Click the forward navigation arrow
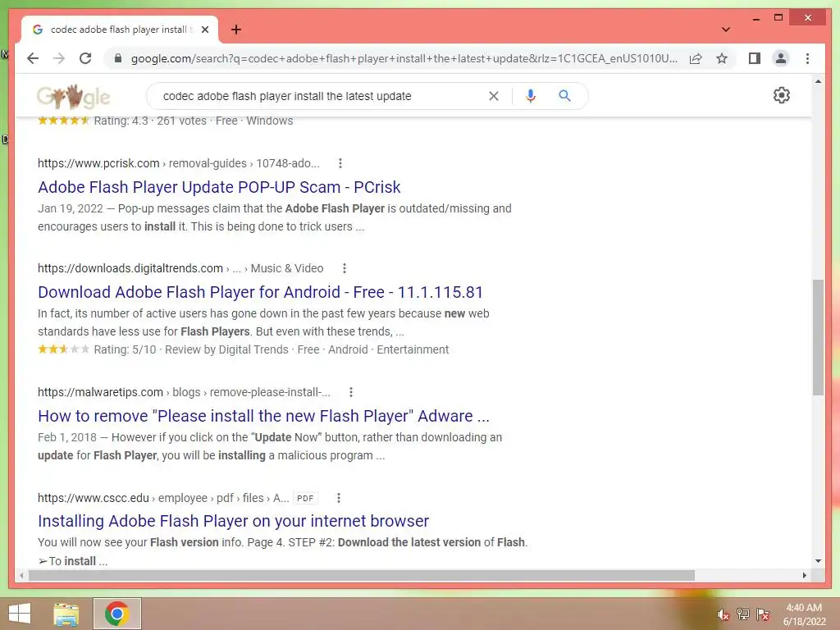Screen dimensions: 840x630 [x=59, y=58]
